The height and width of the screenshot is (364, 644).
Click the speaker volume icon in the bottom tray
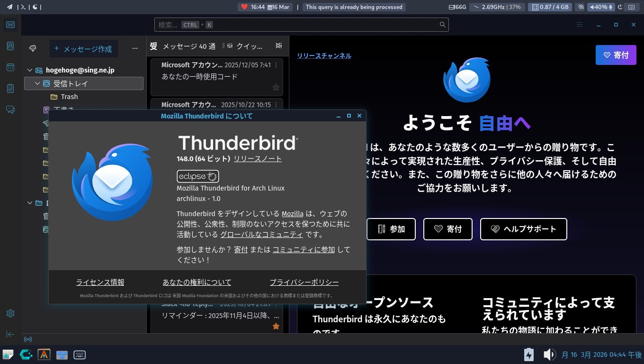point(549,355)
